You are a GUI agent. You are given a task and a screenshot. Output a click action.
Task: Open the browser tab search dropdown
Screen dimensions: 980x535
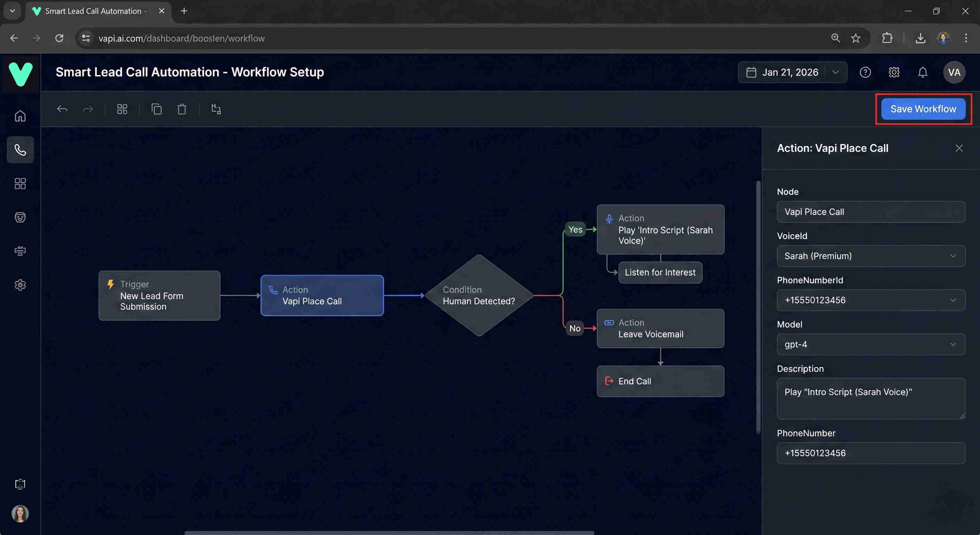pyautogui.click(x=12, y=11)
